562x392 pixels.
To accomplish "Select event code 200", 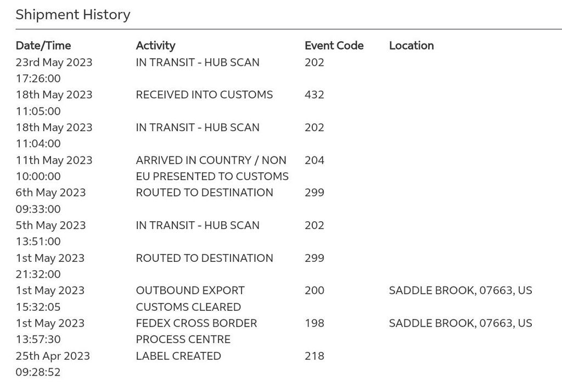I will click(314, 290).
